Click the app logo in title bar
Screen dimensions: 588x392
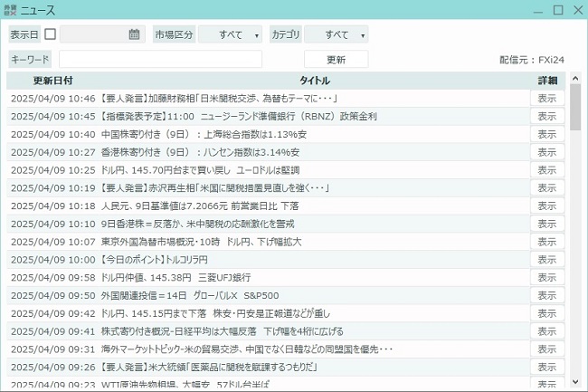(10, 10)
